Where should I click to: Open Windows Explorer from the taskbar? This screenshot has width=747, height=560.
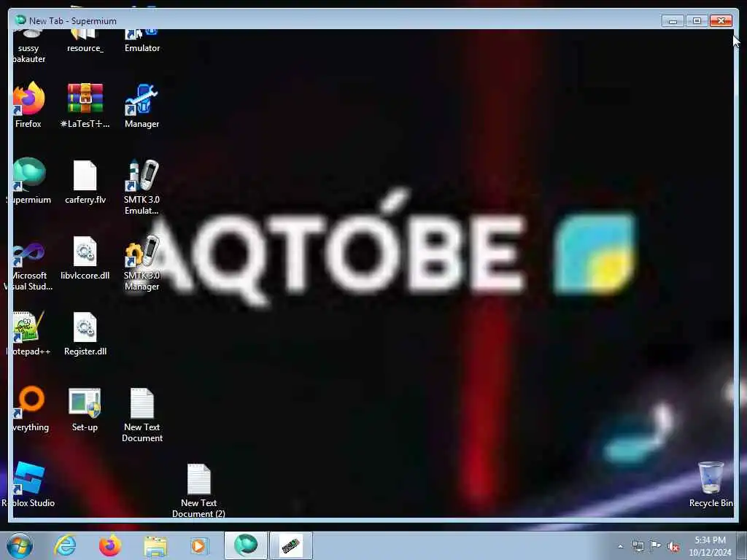(x=155, y=545)
